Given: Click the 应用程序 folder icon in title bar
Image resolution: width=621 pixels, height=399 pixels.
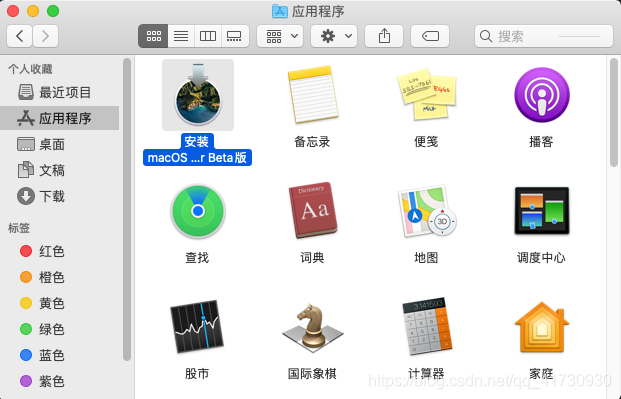Looking at the screenshot, I should 280,11.
